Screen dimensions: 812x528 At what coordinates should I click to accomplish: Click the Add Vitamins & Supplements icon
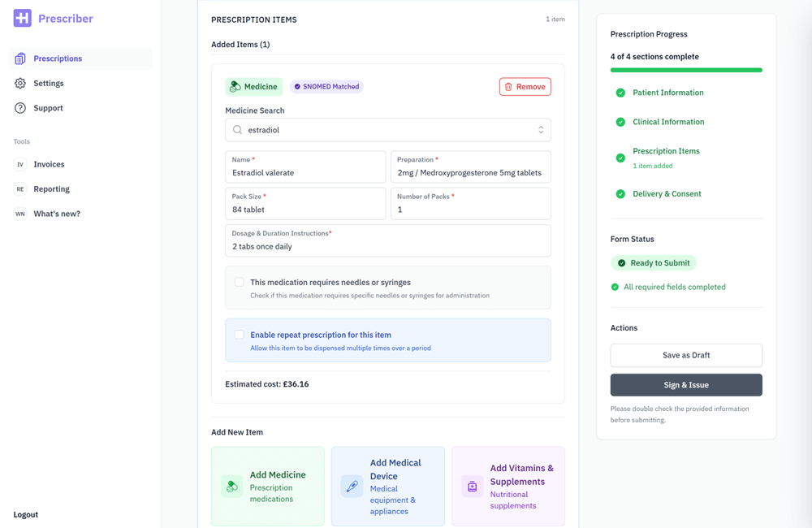[472, 487]
